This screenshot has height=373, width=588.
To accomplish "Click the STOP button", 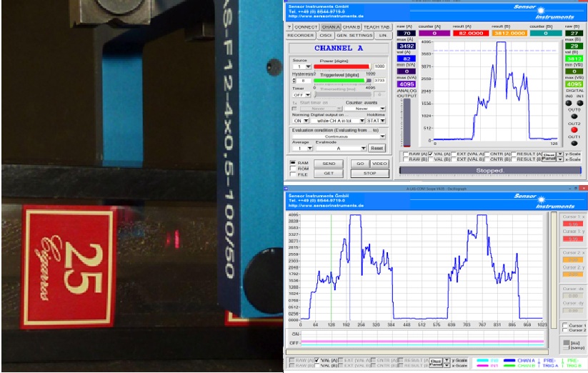I will click(x=370, y=173).
